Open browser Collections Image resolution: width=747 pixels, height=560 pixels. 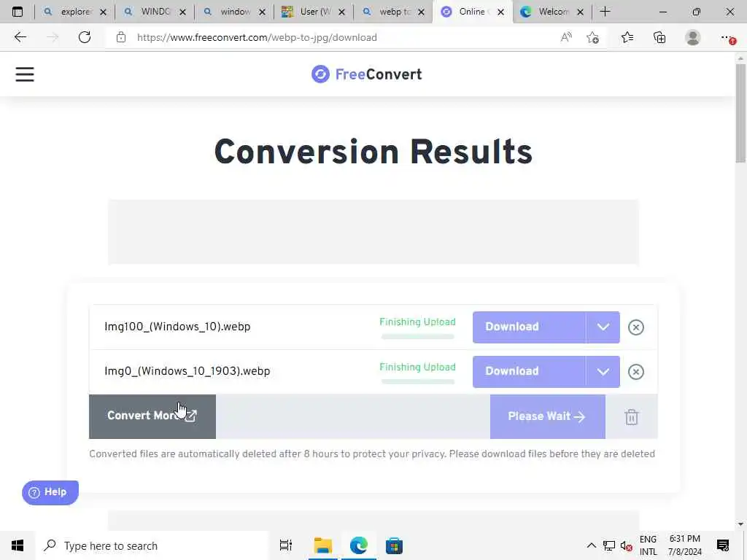pos(659,37)
